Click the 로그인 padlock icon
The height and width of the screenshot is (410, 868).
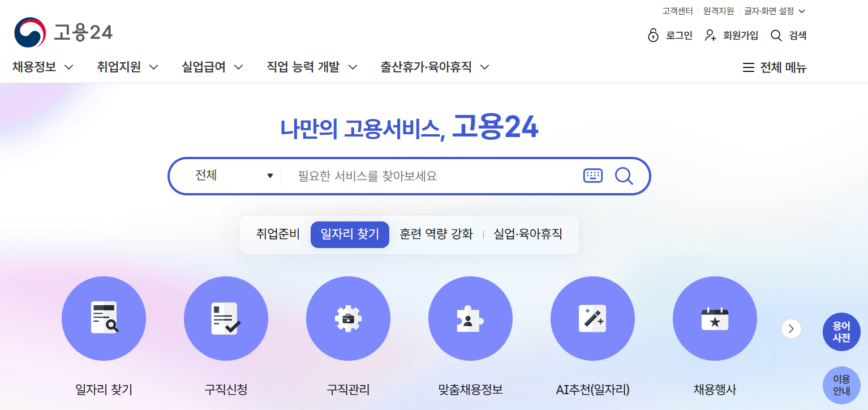tap(654, 35)
